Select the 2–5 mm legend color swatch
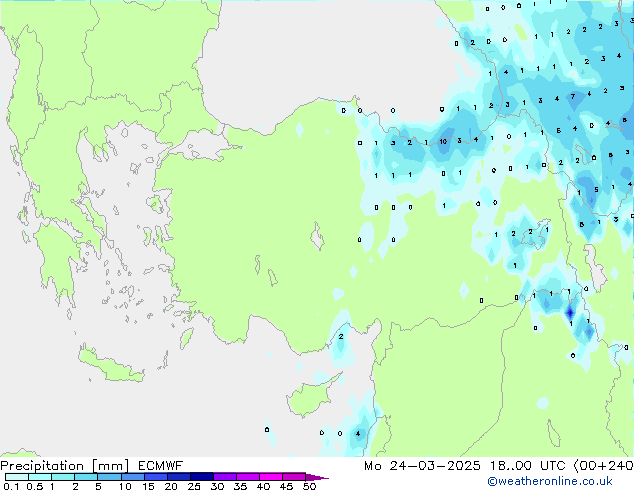This screenshot has width=634, height=490. tap(86, 477)
